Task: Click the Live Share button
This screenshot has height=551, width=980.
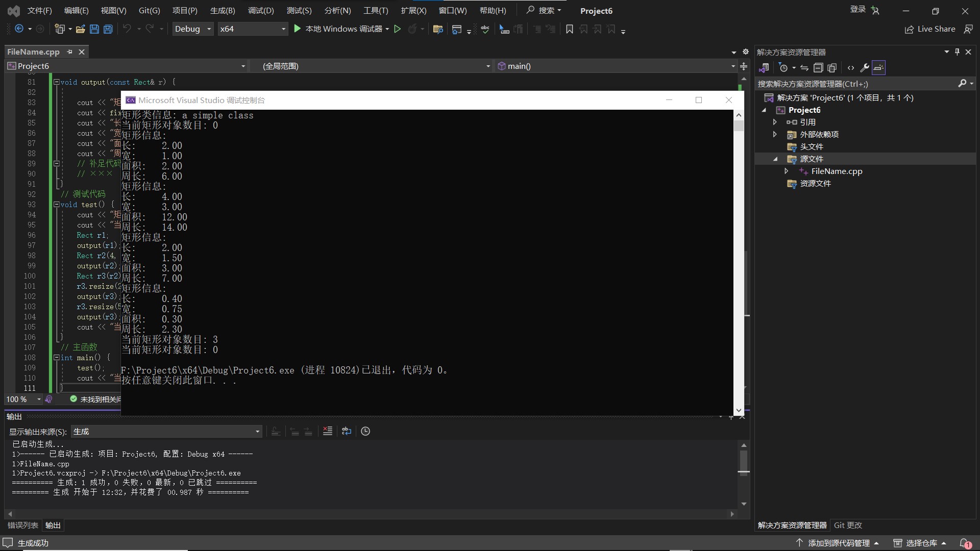Action: coord(930,29)
